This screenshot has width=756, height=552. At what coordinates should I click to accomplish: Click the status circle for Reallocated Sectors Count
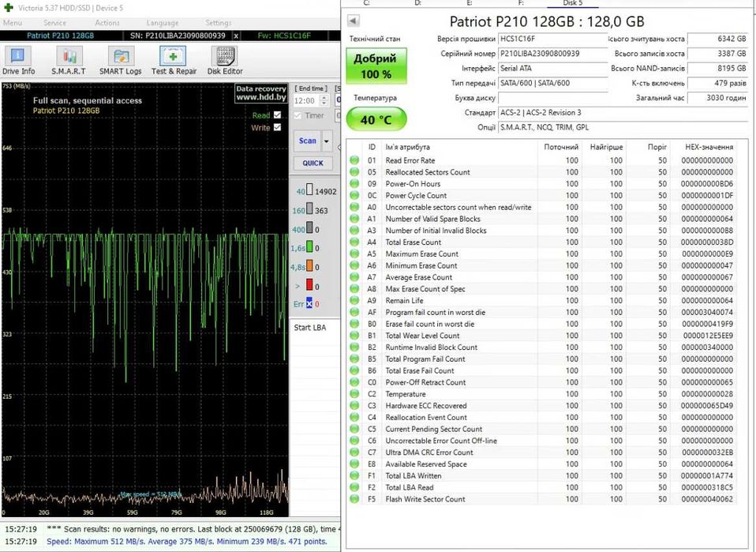point(354,172)
